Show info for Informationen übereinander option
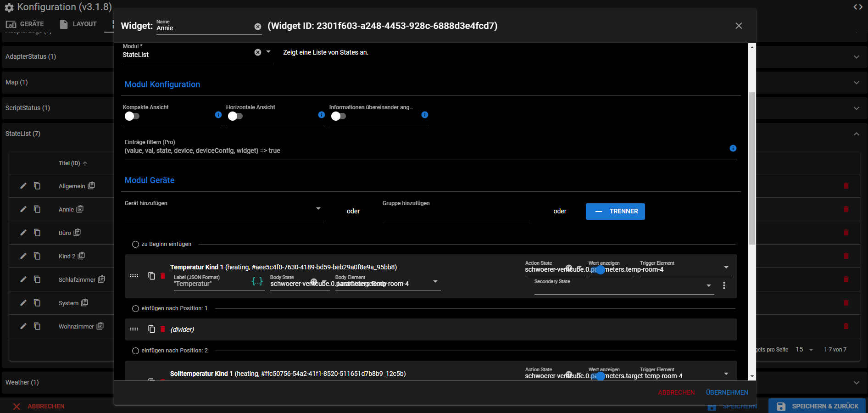Viewport: 868px width, 413px height. (425, 115)
